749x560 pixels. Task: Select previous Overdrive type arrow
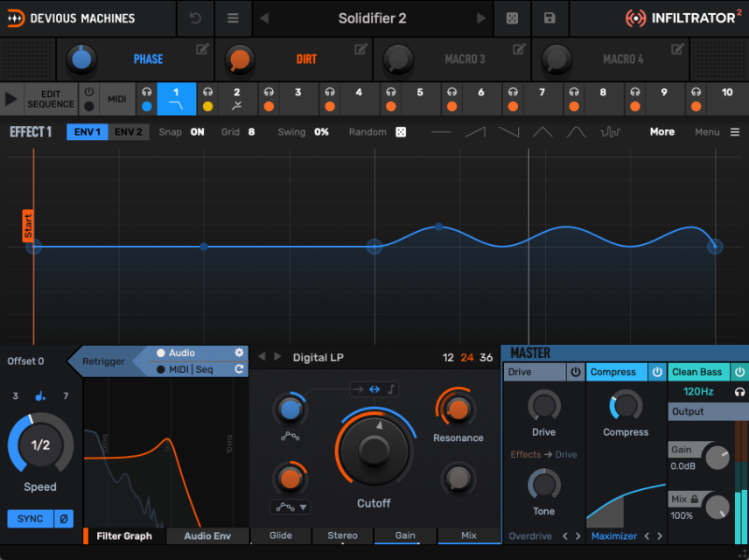point(565,536)
